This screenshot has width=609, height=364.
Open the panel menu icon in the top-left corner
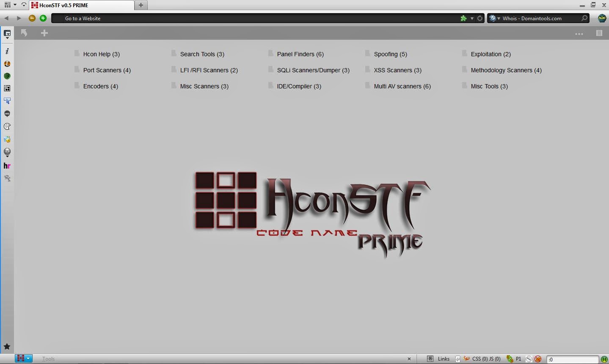click(x=7, y=5)
